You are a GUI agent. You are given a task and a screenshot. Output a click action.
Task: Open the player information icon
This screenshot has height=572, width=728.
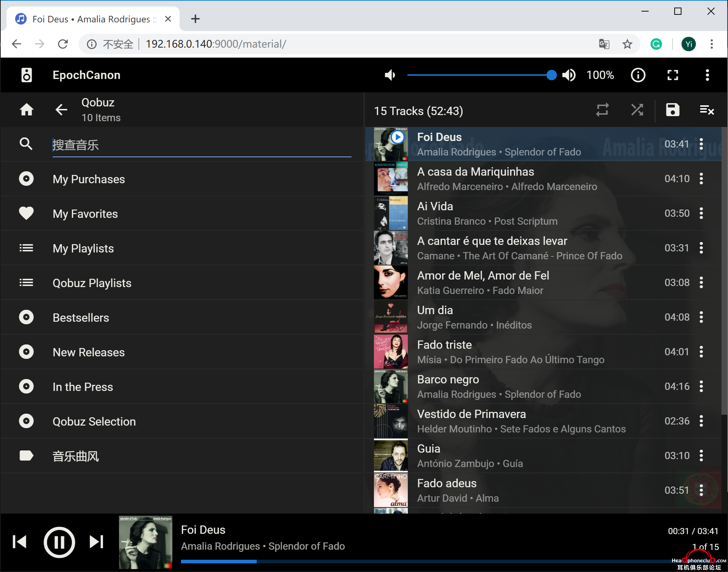click(638, 75)
